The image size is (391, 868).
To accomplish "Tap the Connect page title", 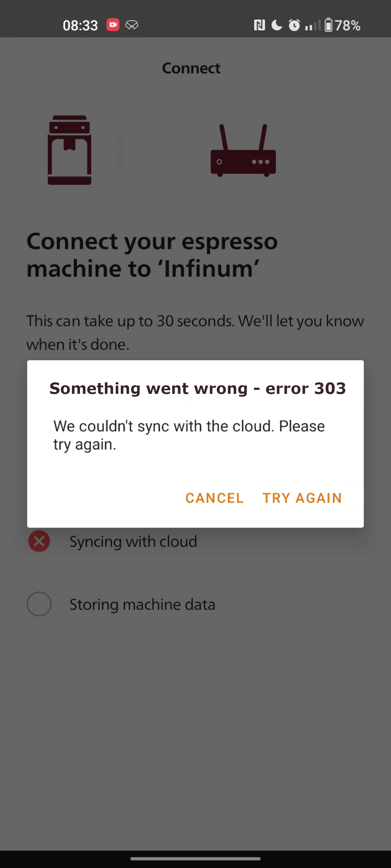I will coord(191,68).
